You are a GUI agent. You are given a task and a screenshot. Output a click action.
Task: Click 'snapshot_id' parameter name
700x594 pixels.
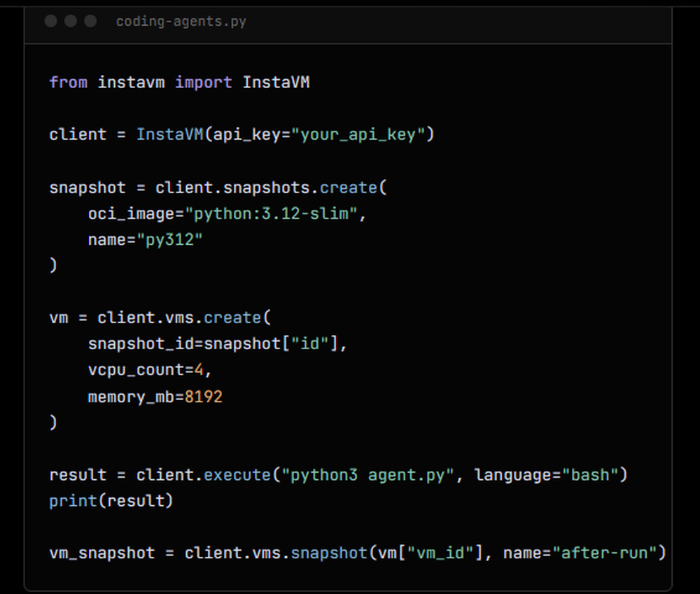click(141, 344)
